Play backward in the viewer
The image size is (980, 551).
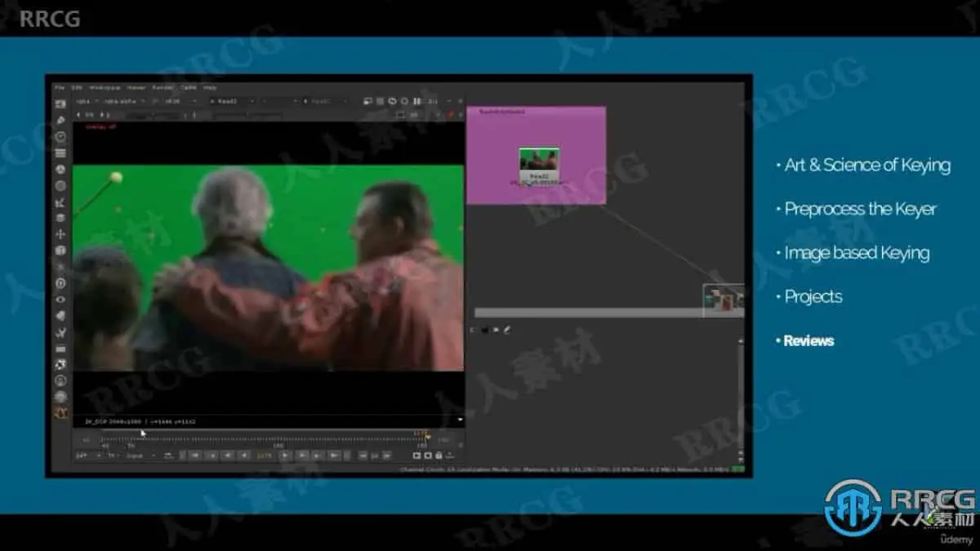point(244,455)
